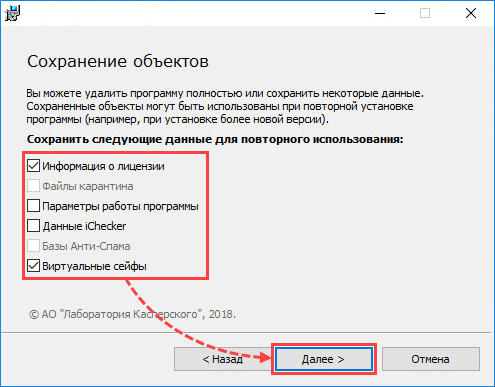Click the disabled maximize button
Image resolution: width=495 pixels, height=387 pixels.
click(x=425, y=13)
